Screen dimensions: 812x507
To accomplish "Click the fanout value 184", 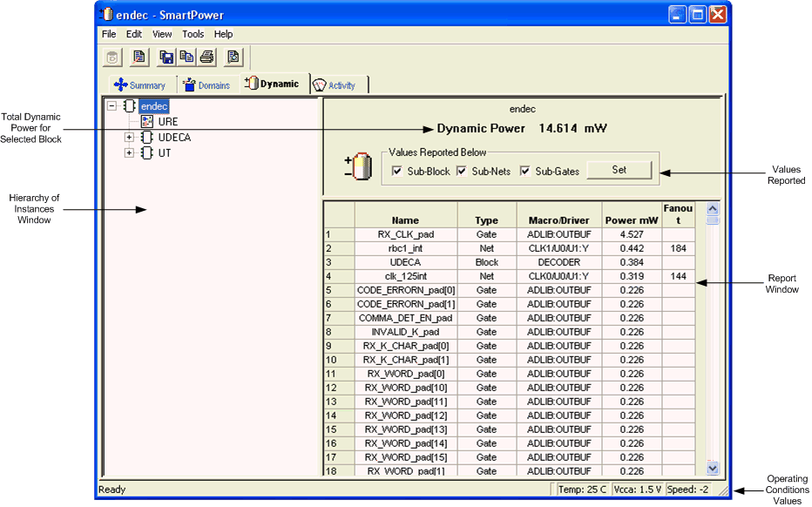I will (x=678, y=248).
